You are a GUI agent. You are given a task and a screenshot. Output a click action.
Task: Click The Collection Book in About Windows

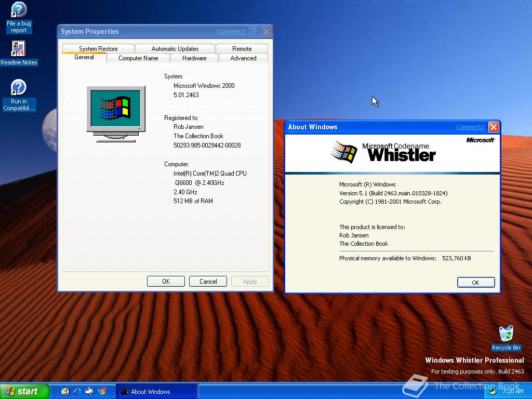[x=363, y=244]
